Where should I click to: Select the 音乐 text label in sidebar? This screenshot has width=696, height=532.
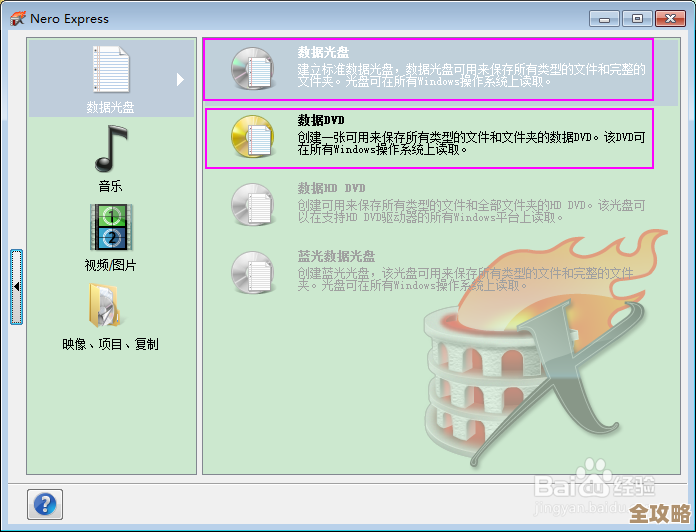tap(111, 186)
